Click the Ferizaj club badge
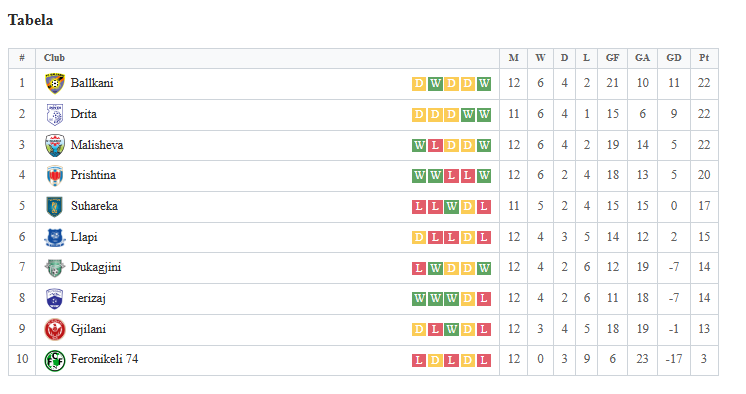Viewport: 746px width, 394px height. point(55,299)
